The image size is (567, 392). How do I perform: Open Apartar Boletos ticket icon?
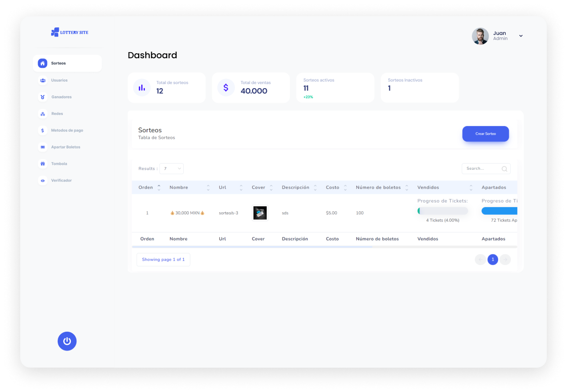pos(43,147)
